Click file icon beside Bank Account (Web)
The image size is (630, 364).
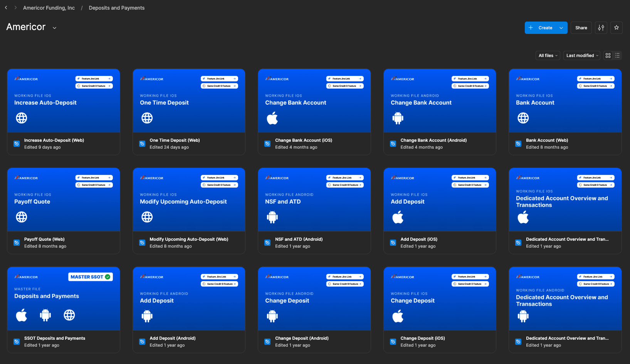point(518,144)
